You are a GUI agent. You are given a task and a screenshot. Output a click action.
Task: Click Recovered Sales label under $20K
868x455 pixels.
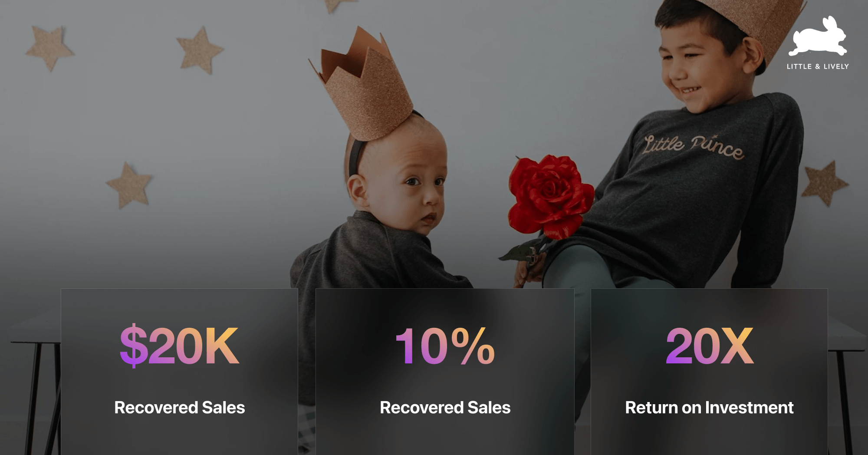[x=179, y=408]
